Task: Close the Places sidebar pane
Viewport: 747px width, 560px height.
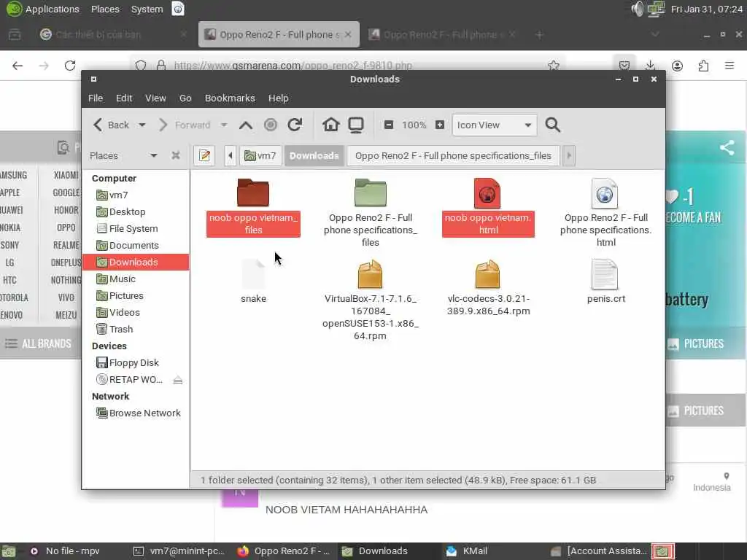Action: click(176, 155)
